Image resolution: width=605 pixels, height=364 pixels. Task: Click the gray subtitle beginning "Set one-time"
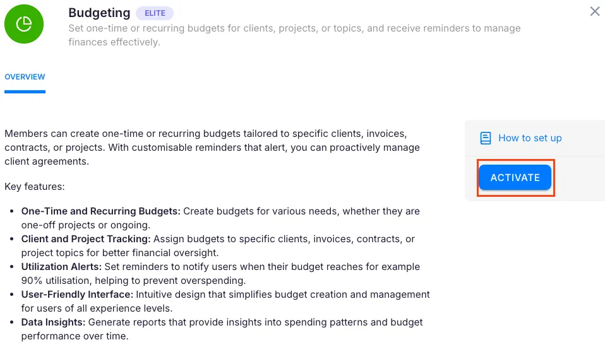294,29
